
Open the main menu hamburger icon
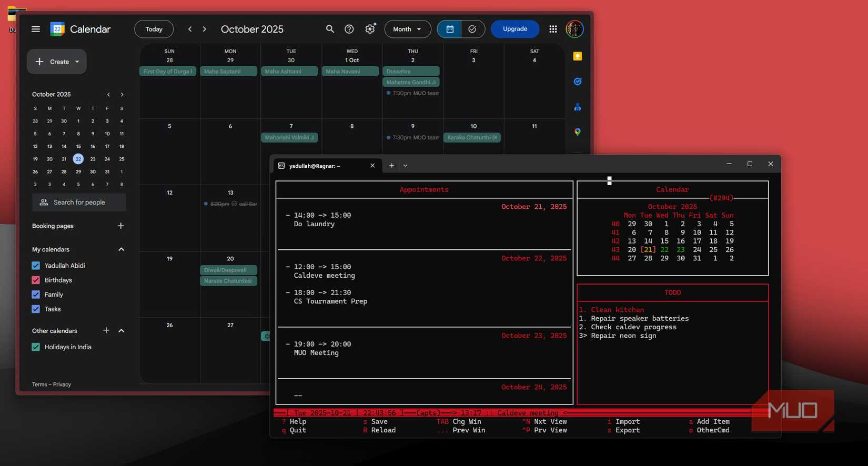[36, 29]
